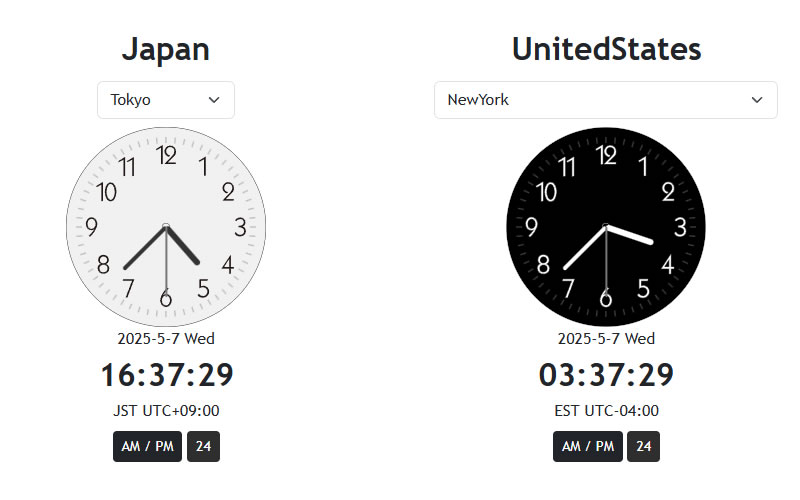Click the JST UTC+09:00 timezone label
800x500 pixels.
tap(166, 411)
